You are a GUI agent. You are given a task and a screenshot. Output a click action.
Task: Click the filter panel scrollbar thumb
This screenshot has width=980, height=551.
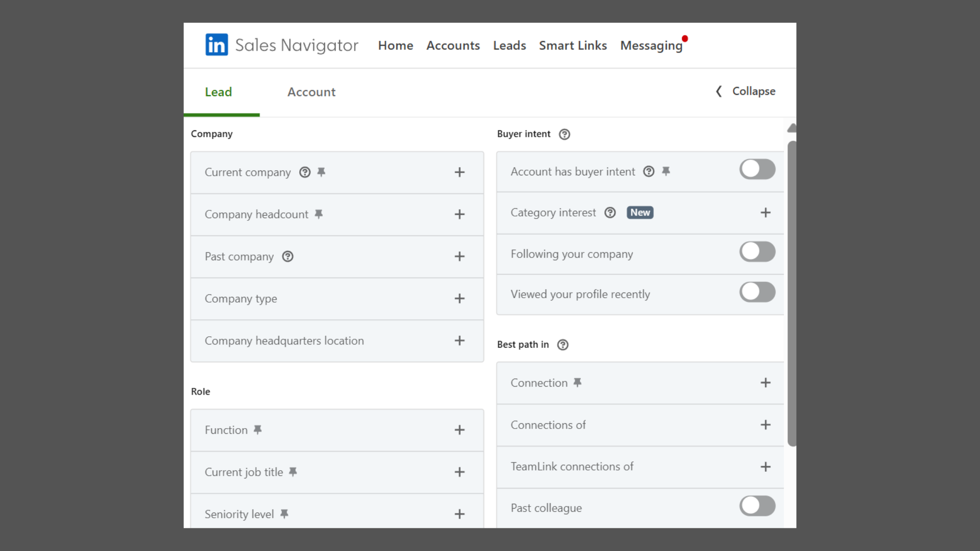click(x=791, y=293)
